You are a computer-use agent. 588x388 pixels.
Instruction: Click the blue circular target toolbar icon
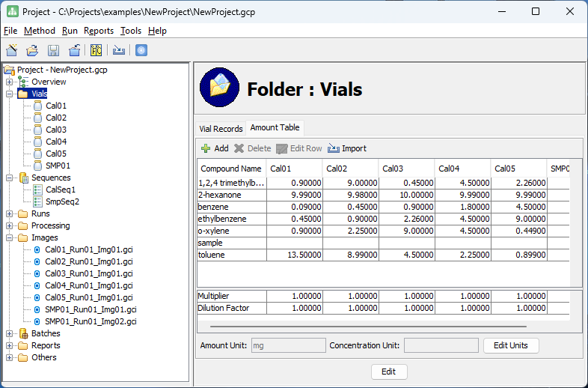pos(141,51)
